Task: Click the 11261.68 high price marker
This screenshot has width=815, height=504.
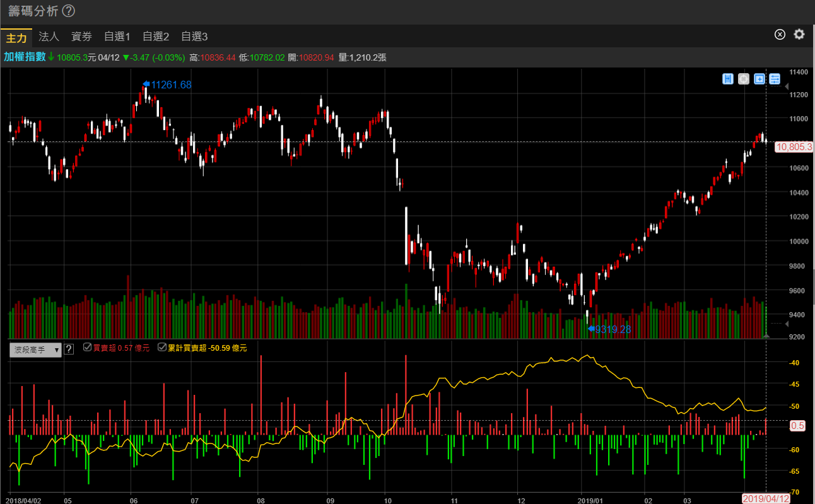Action: pos(168,85)
